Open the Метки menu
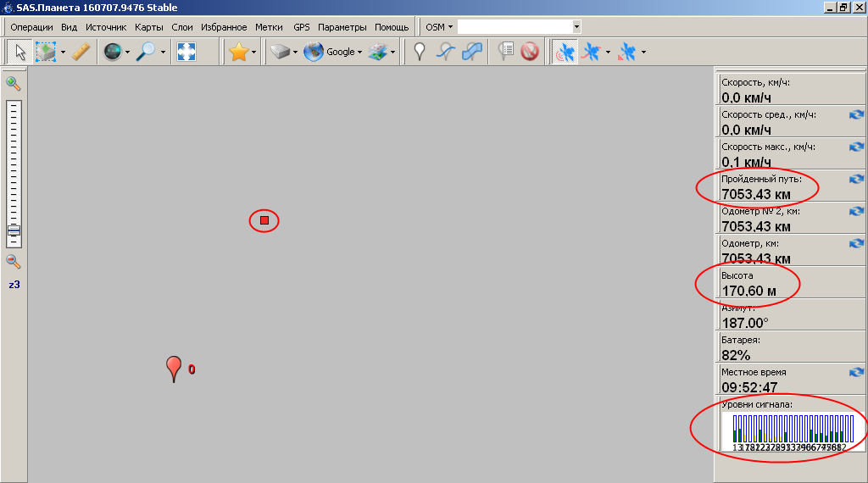This screenshot has width=868, height=483. [269, 27]
